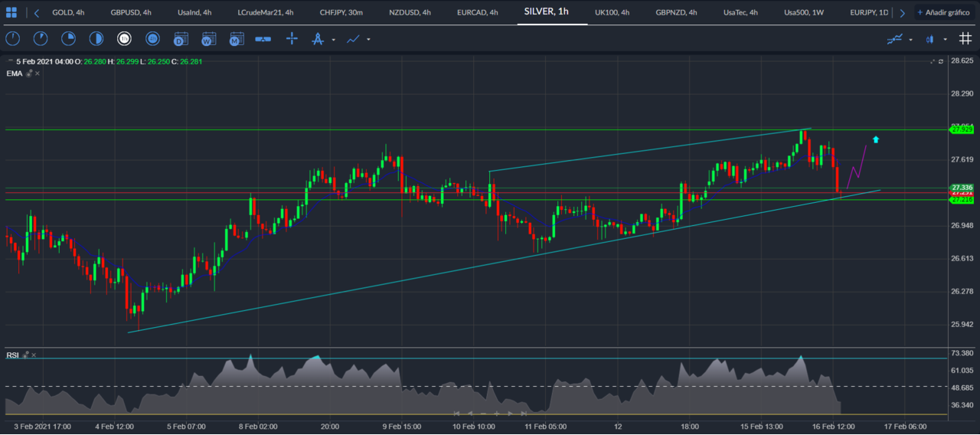The image size is (980, 435).
Task: Open the GOLD, 4h chart tab
Action: 68,12
